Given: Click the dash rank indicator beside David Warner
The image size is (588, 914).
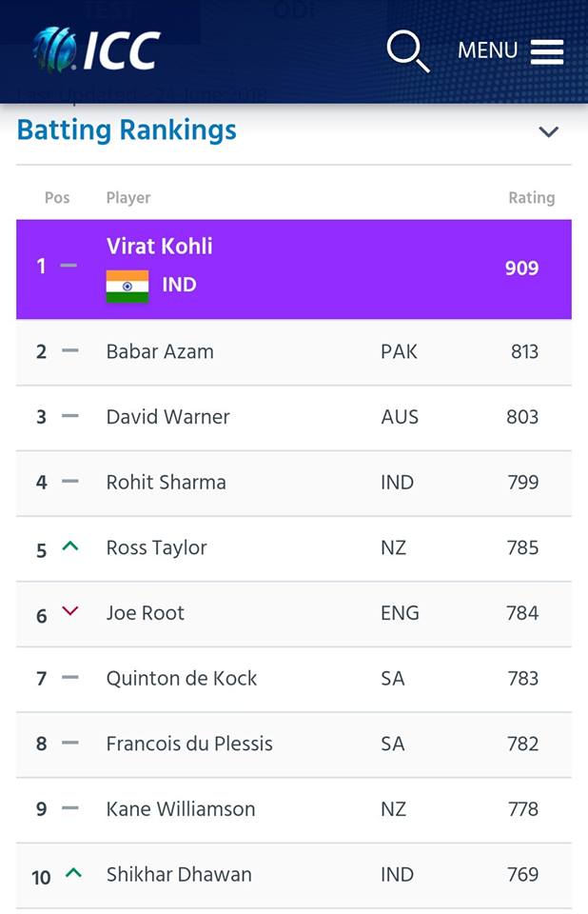Looking at the screenshot, I should point(69,417).
